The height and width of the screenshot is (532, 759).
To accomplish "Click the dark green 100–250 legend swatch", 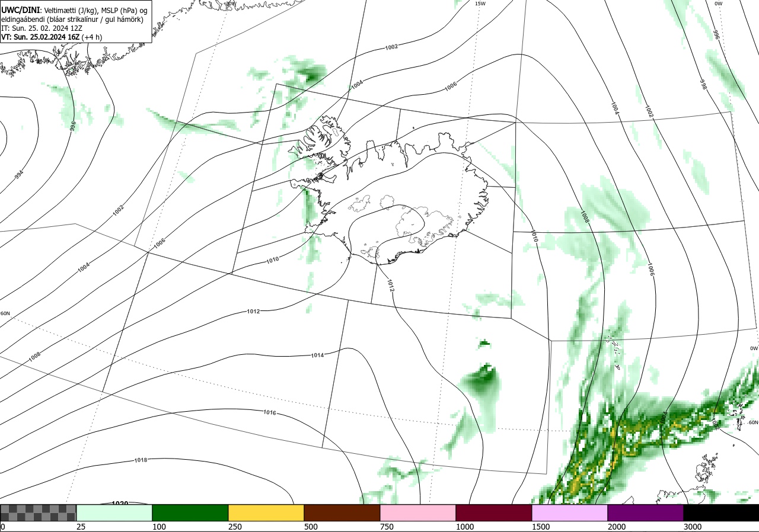I will pyautogui.click(x=190, y=512).
